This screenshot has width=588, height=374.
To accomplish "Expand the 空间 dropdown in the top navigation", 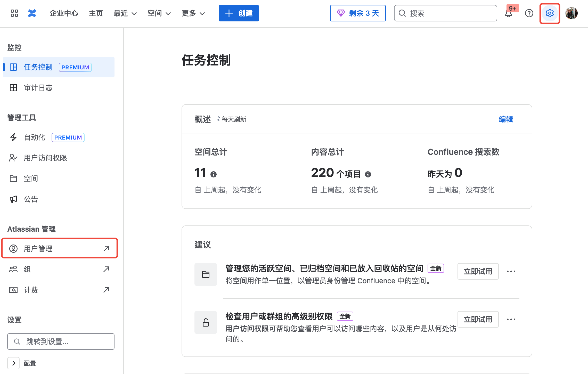I will pos(159,13).
